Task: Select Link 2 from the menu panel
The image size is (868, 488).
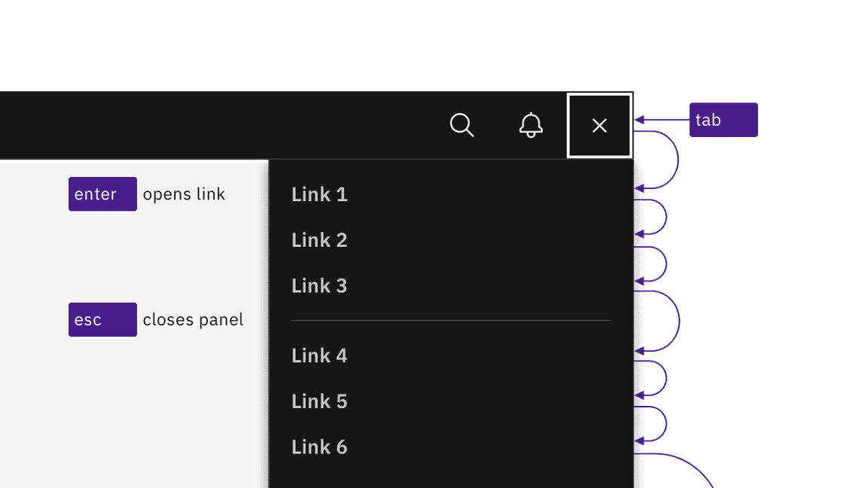Action: (319, 239)
